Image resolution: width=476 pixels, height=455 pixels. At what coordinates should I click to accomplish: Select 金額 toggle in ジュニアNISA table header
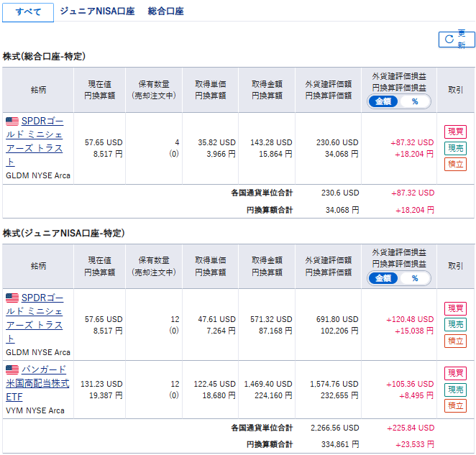383,278
